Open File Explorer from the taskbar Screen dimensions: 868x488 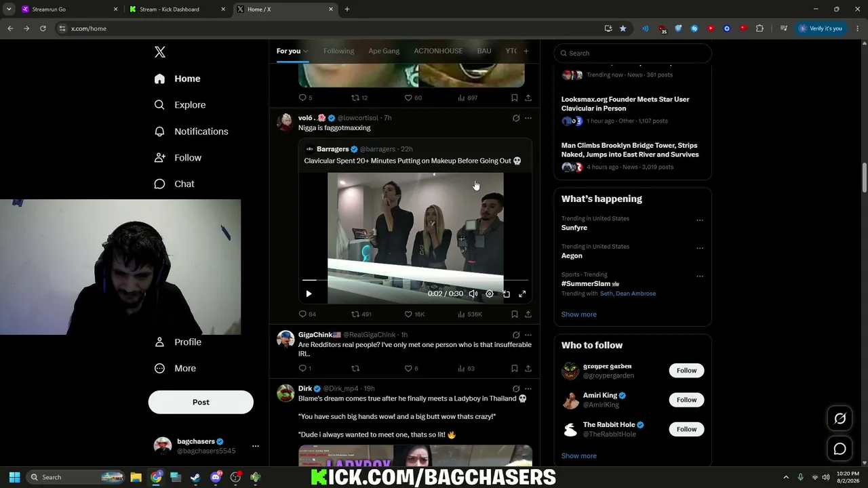coord(136,477)
